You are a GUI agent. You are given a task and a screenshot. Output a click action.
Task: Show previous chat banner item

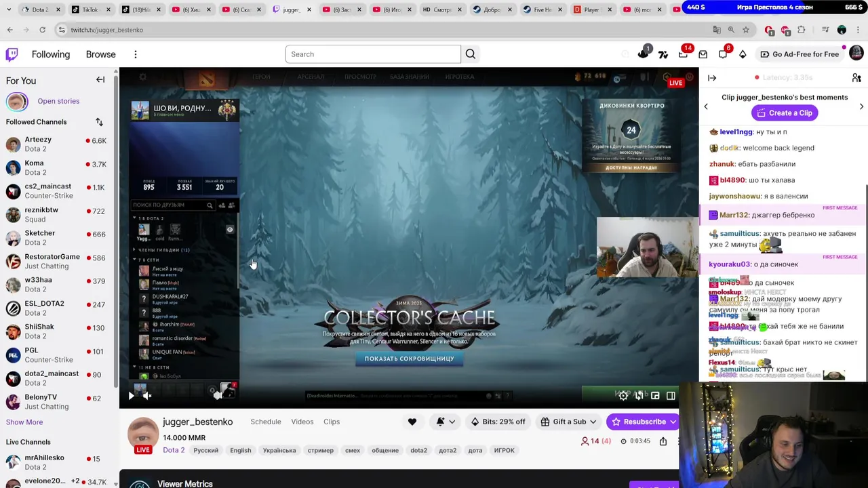(x=706, y=106)
